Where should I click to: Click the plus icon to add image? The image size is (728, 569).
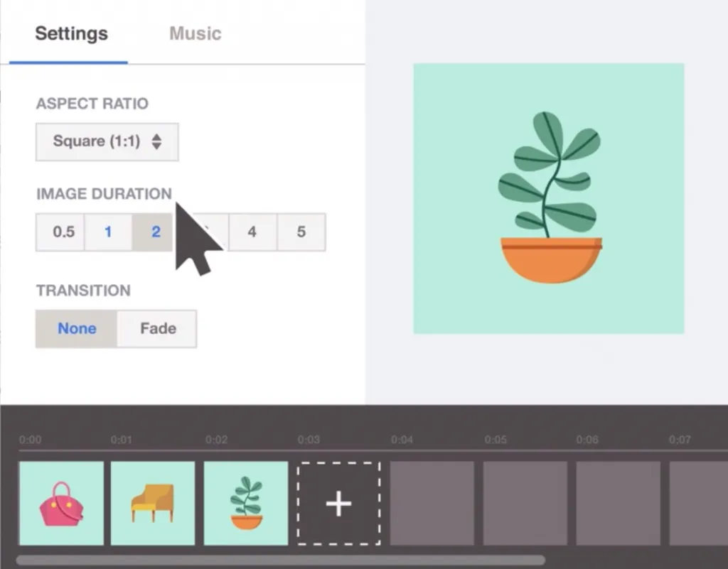click(x=338, y=504)
